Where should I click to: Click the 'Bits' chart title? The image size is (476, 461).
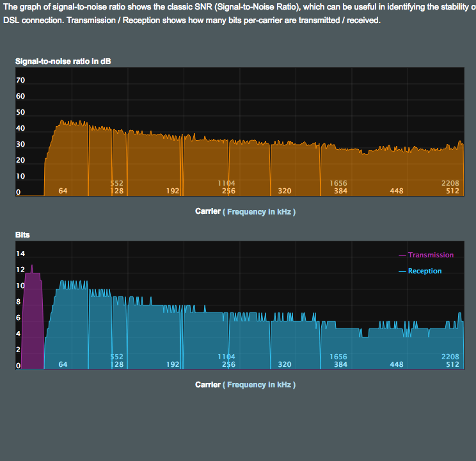tap(22, 235)
